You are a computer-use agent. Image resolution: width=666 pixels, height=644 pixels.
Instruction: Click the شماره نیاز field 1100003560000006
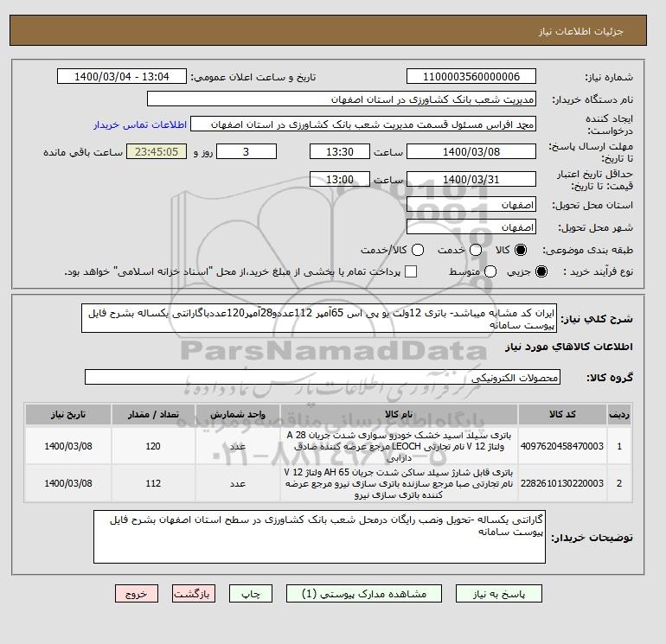471,76
